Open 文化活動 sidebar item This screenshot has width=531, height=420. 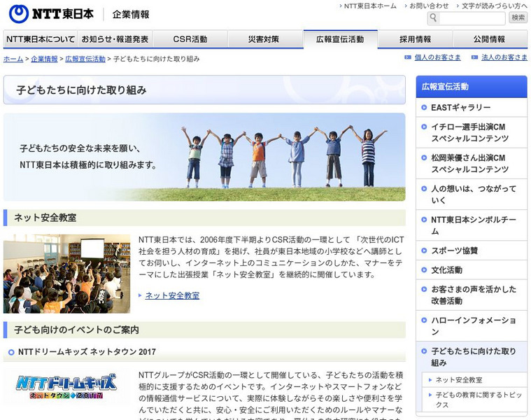(472, 270)
